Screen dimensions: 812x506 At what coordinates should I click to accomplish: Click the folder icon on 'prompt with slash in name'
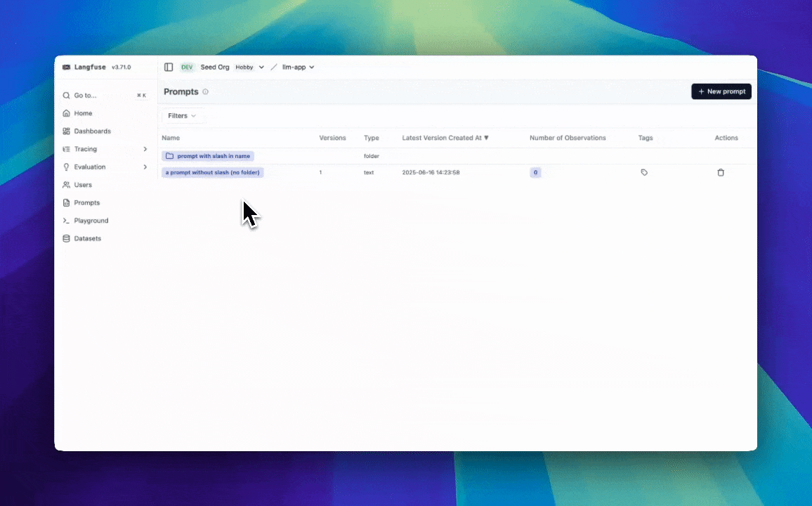click(169, 155)
